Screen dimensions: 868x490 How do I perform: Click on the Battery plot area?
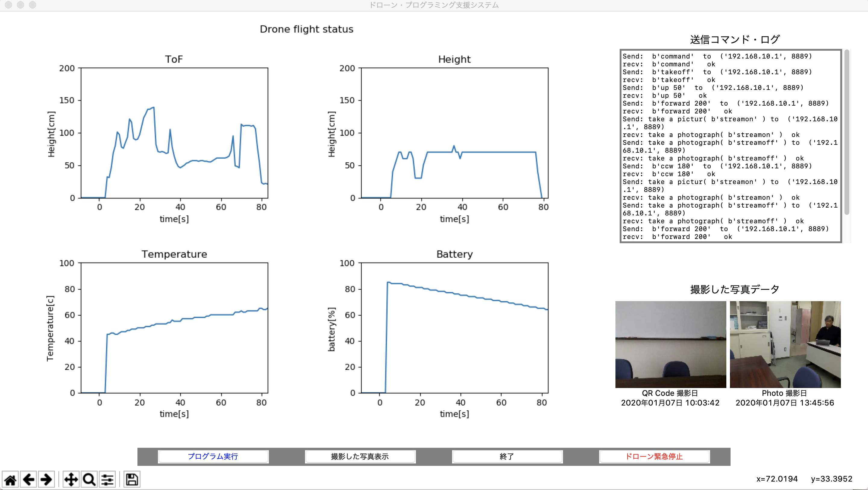[x=454, y=327]
